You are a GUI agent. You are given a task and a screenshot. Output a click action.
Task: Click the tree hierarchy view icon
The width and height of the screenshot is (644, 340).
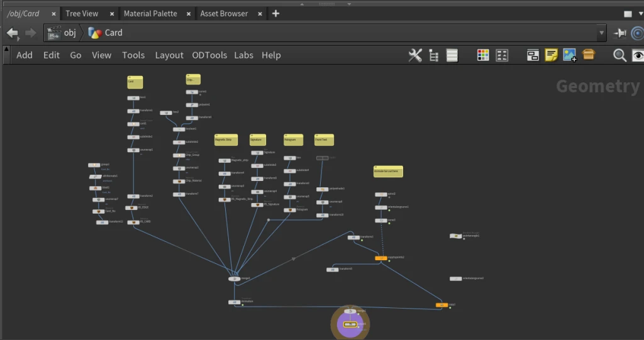tap(434, 55)
